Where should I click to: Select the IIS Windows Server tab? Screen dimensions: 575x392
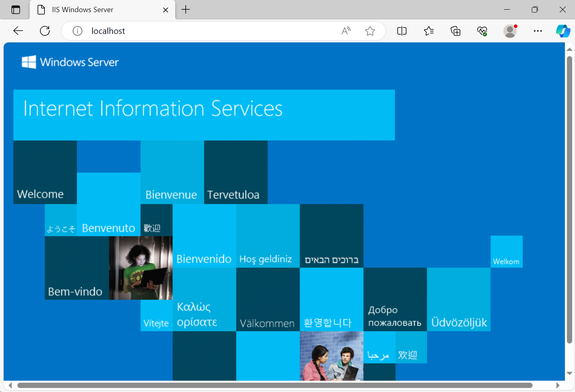(103, 10)
